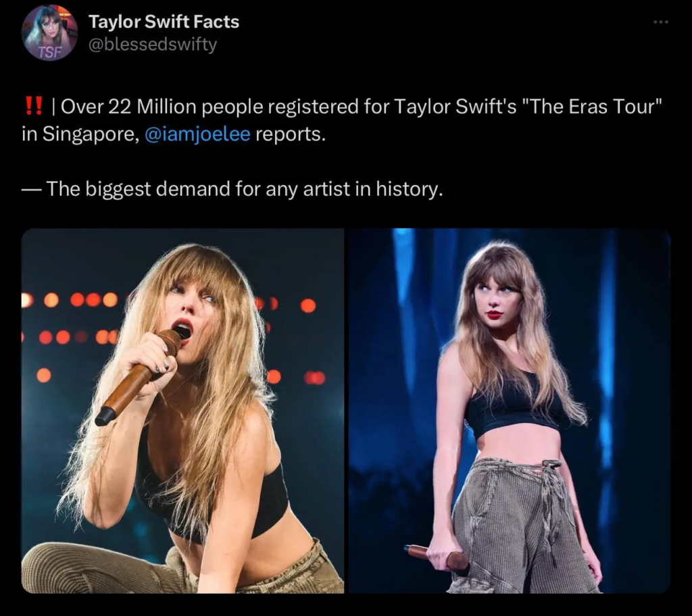692x616 pixels.
Task: Click the red double exclamation emoji
Action: click(x=33, y=107)
